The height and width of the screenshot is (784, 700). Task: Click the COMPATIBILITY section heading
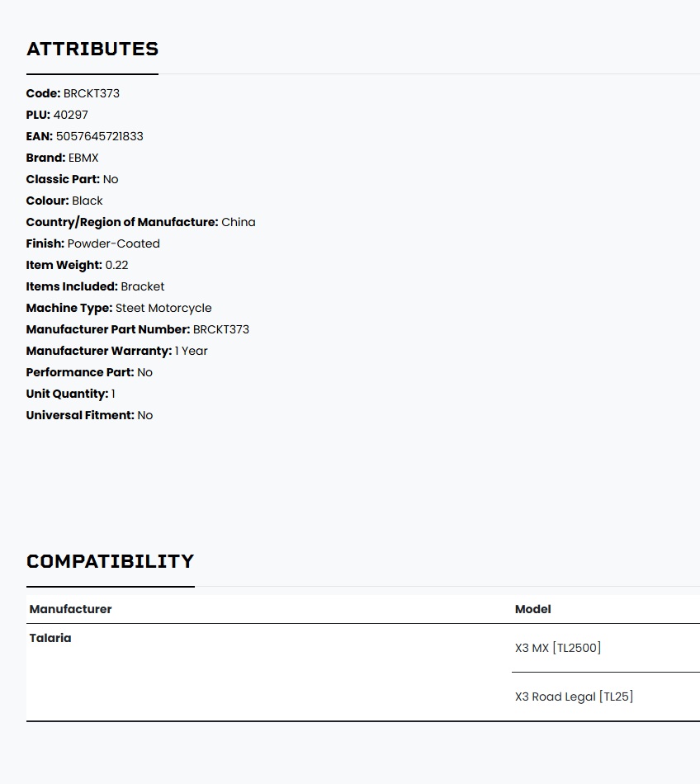tap(110, 561)
